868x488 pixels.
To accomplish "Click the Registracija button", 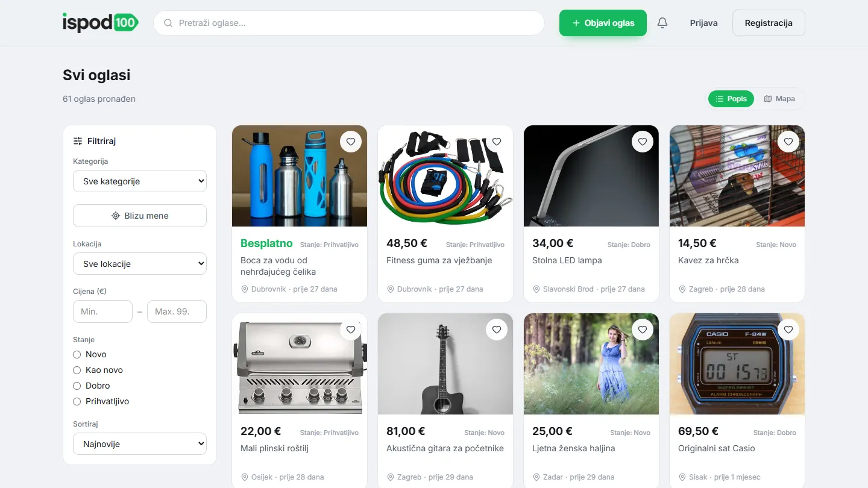I will pos(769,23).
